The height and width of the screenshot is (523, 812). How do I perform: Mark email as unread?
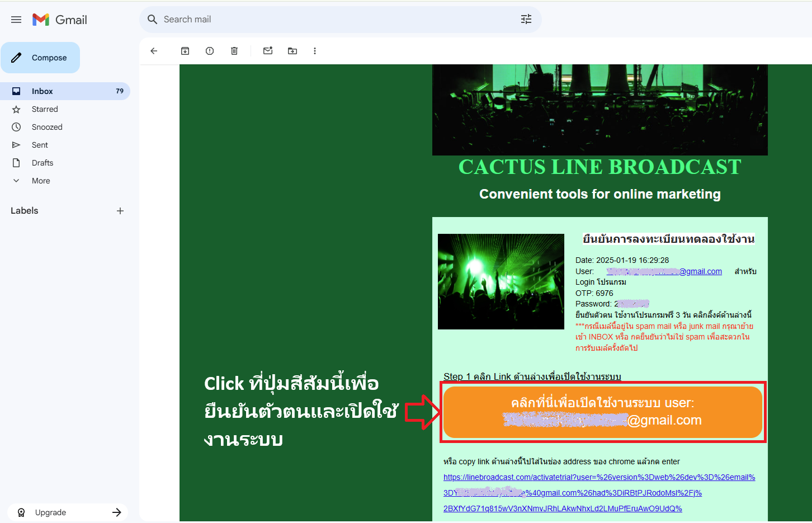[268, 51]
